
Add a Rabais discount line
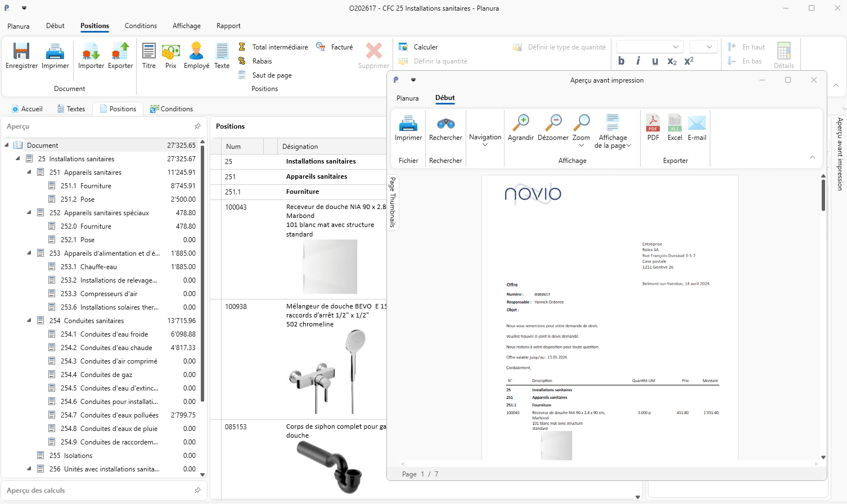pyautogui.click(x=255, y=61)
